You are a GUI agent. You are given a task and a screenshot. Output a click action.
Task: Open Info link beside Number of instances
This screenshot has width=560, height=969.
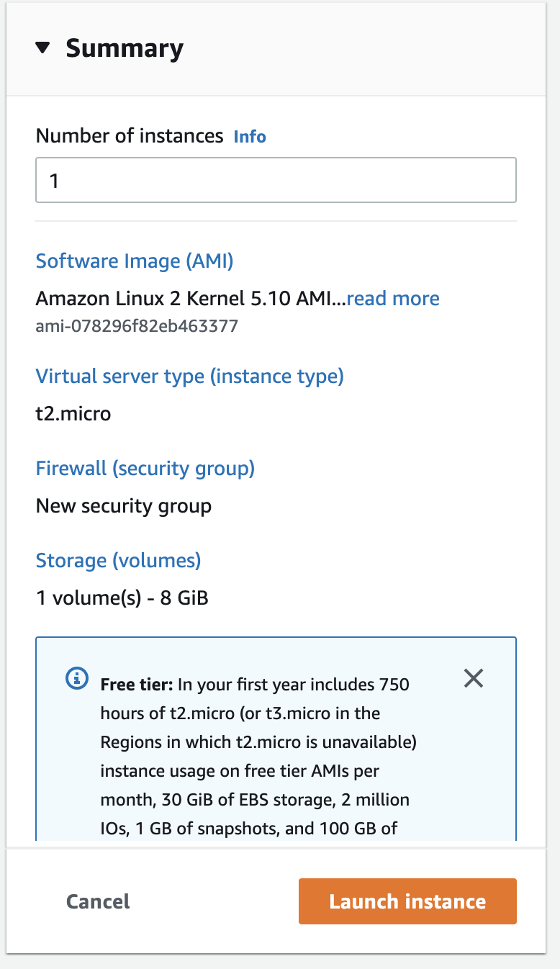coord(250,137)
